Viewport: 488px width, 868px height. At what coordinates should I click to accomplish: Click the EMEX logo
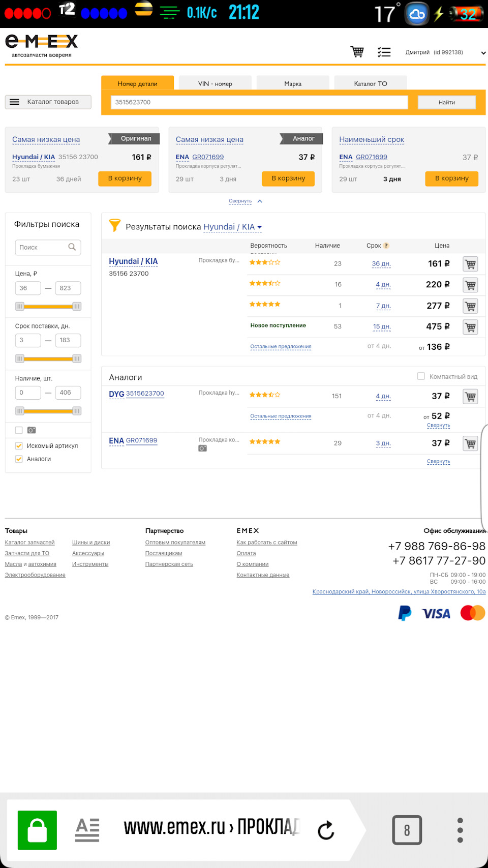42,46
